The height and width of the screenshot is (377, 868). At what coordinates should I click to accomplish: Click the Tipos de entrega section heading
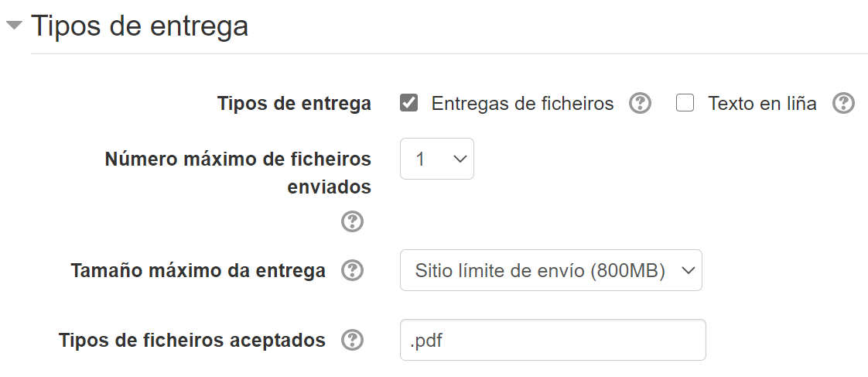pos(139,26)
